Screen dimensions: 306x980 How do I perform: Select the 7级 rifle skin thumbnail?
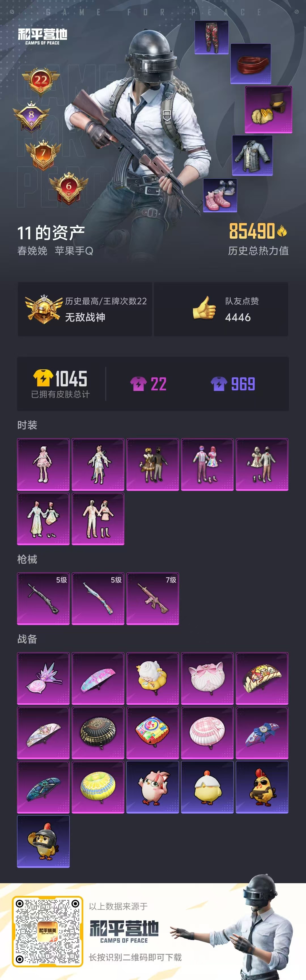(x=153, y=598)
